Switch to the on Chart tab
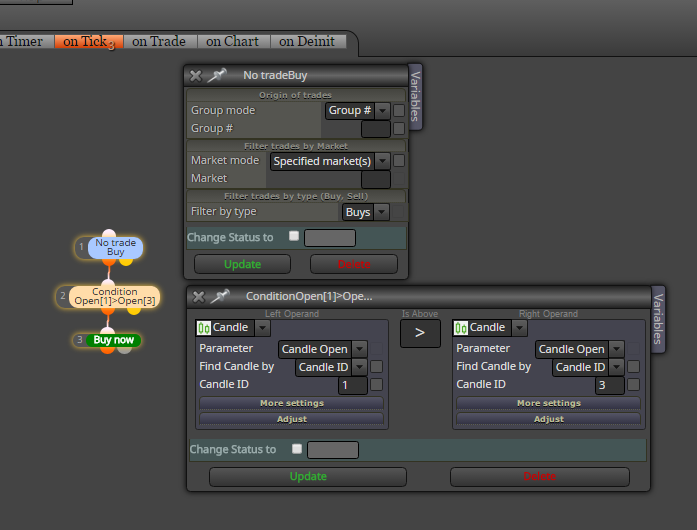Image resolution: width=697 pixels, height=530 pixels. click(232, 41)
